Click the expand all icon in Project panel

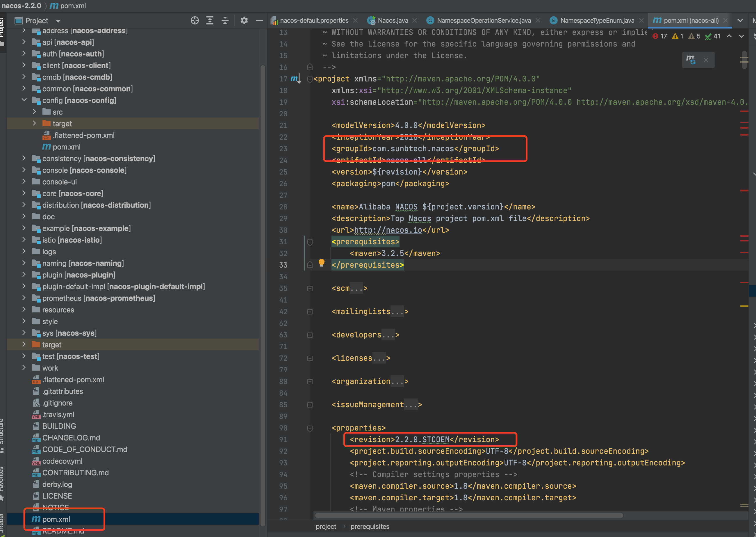tap(210, 20)
